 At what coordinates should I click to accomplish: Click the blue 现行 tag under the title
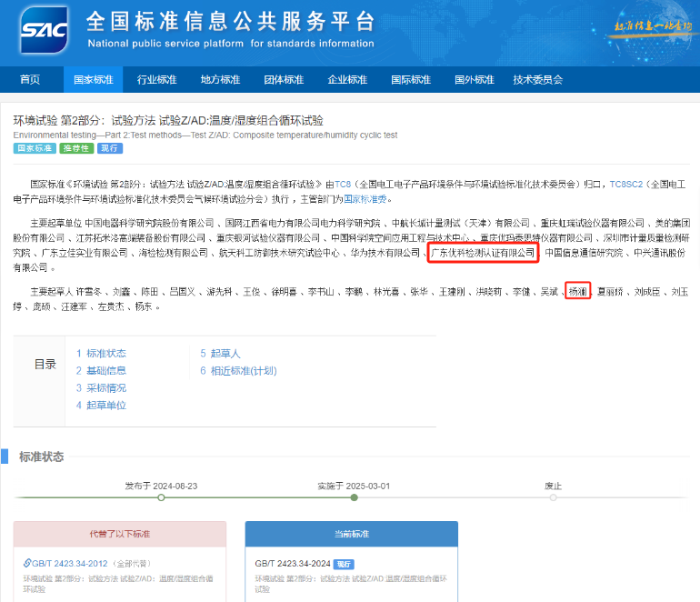tap(109, 148)
